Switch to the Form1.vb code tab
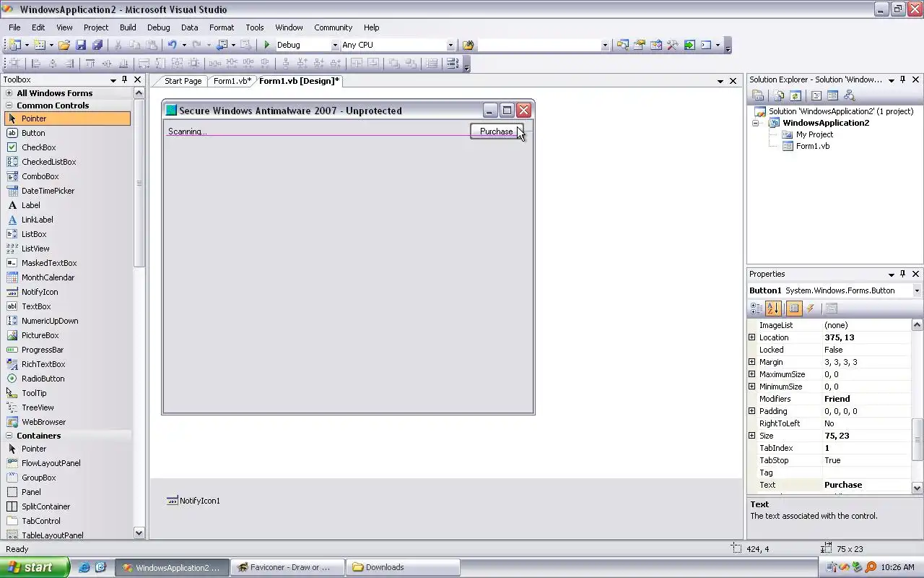Image resolution: width=924 pixels, height=578 pixels. 232,81
